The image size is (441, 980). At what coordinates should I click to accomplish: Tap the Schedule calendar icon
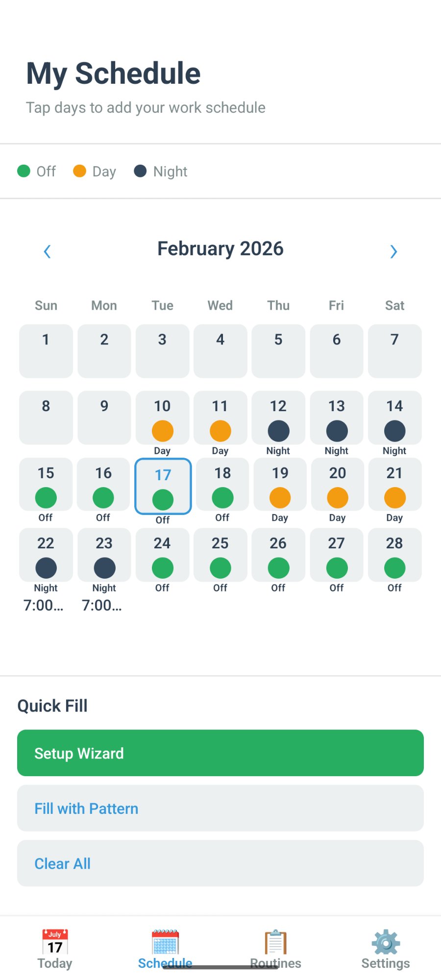(x=165, y=941)
